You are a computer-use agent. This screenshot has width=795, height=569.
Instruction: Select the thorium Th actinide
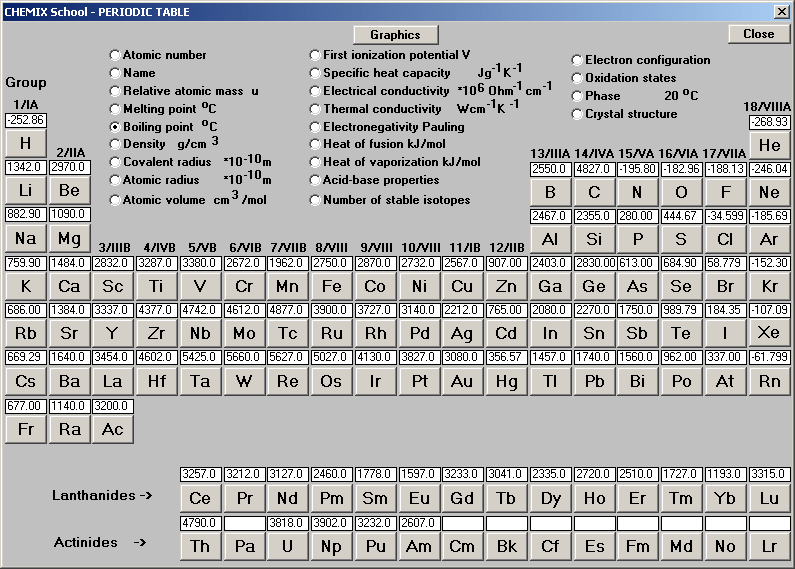(200, 546)
